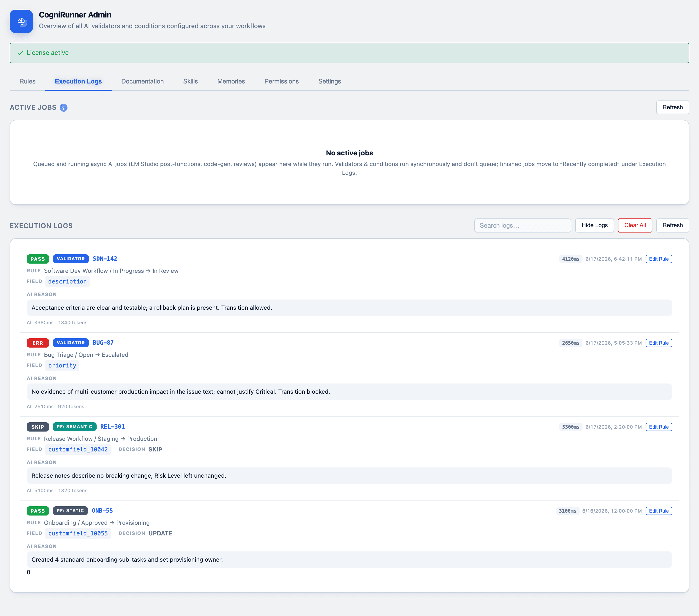Select the Execution Logs tab
This screenshot has width=699, height=616.
point(78,81)
